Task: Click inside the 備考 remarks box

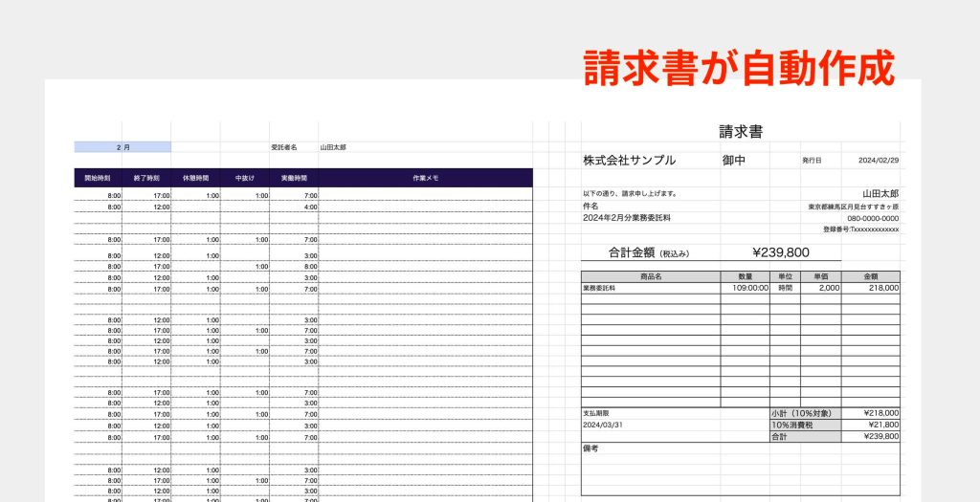Action: [740, 470]
